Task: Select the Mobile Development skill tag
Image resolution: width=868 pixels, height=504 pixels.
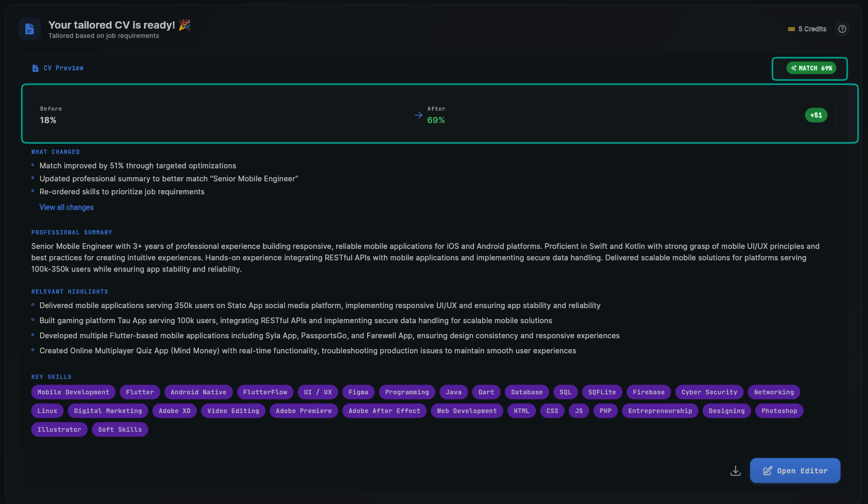Action: click(x=73, y=392)
